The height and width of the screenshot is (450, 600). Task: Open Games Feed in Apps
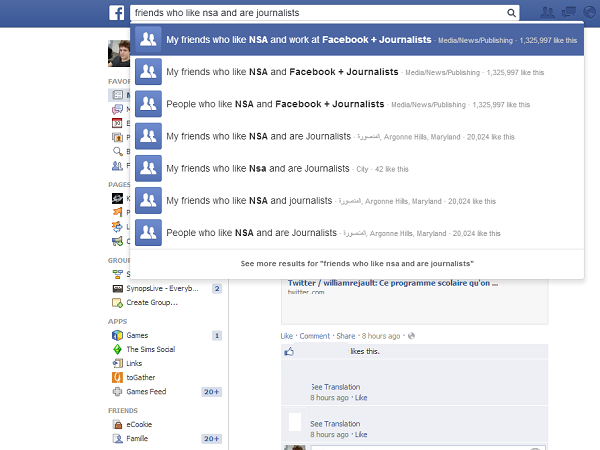tap(146, 392)
